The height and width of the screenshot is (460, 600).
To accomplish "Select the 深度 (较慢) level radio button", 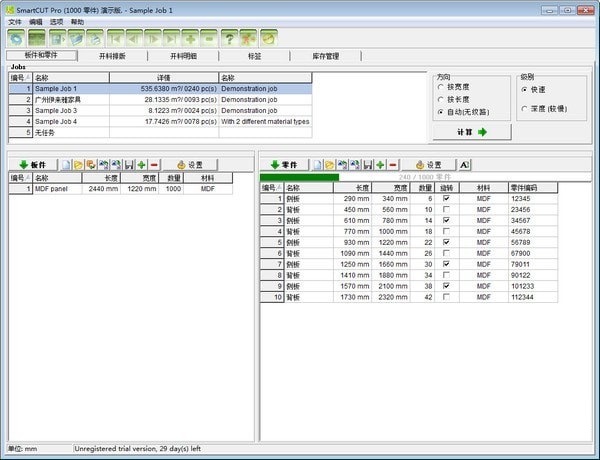I will [x=526, y=107].
